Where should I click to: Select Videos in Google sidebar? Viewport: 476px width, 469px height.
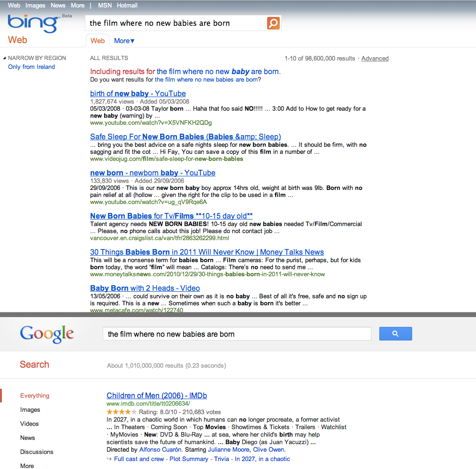(x=29, y=424)
